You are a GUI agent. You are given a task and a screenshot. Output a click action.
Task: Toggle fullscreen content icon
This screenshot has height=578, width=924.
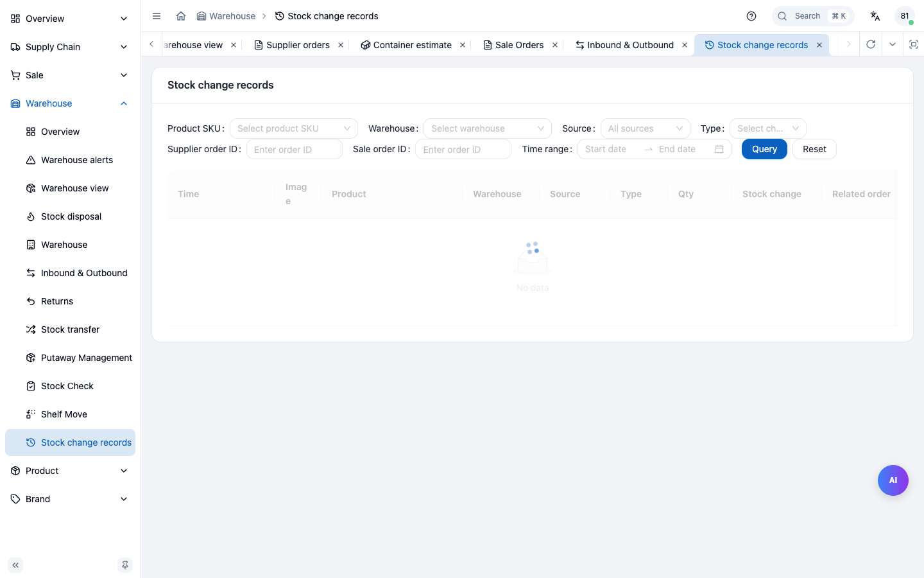914,44
